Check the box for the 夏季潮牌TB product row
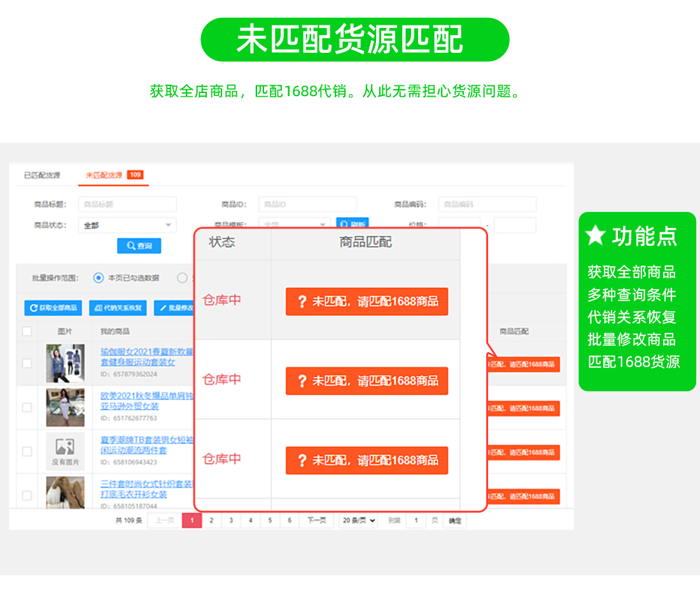Viewport: 700px width, 589px height. click(27, 451)
